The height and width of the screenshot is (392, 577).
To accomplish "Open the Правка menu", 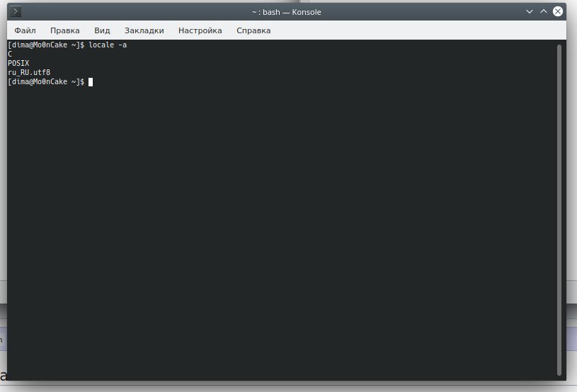I will 64,30.
